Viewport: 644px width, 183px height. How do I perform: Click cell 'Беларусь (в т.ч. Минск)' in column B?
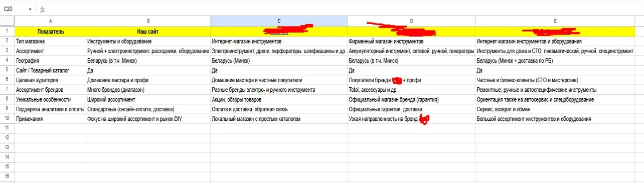coord(148,61)
